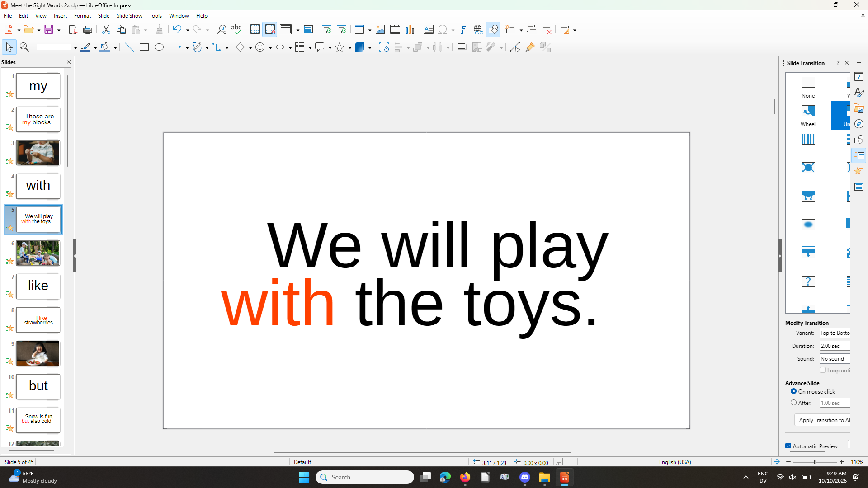
Task: Open the Insert Table dropdown arrow
Action: (x=369, y=30)
